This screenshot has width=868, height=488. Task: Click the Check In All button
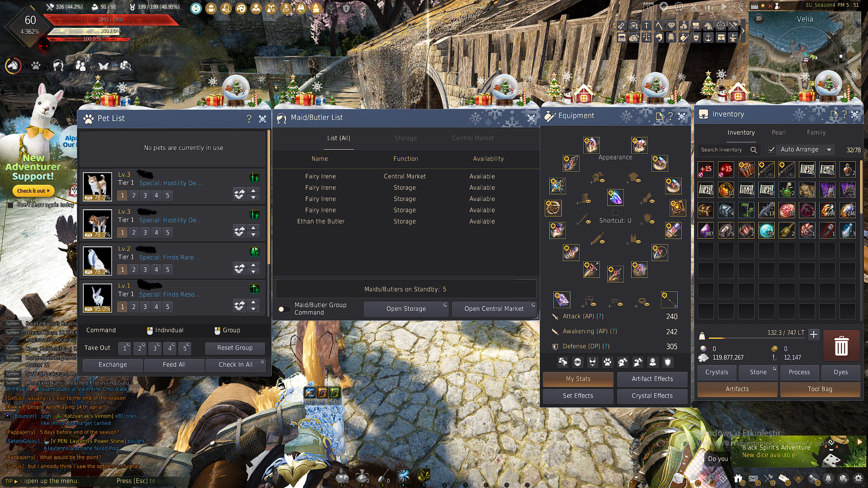236,365
